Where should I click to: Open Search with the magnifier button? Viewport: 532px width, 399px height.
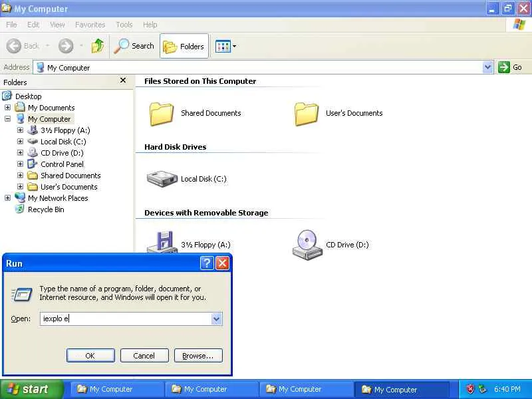tap(134, 46)
